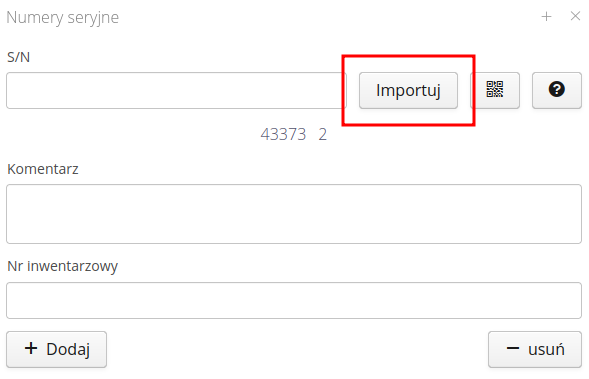Click the plus icon in the panel header

546,17
